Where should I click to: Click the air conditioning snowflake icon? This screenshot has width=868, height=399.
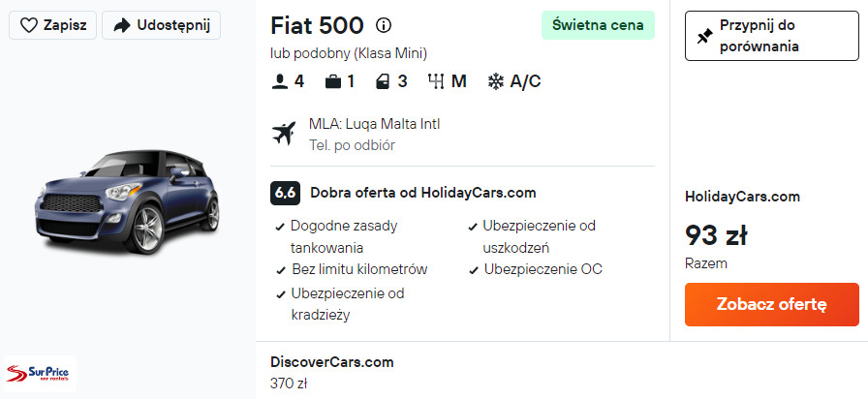coord(496,81)
